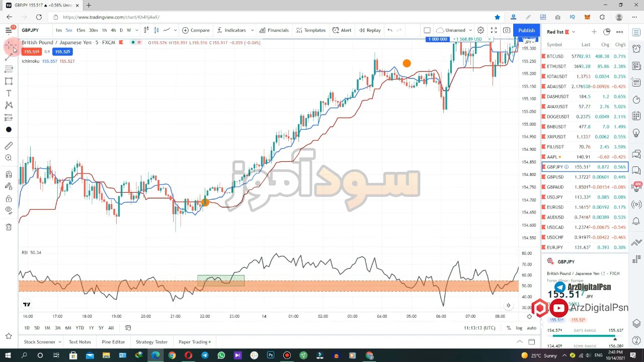
Task: Expand the chart style dropdown arrow
Action: (x=175, y=30)
